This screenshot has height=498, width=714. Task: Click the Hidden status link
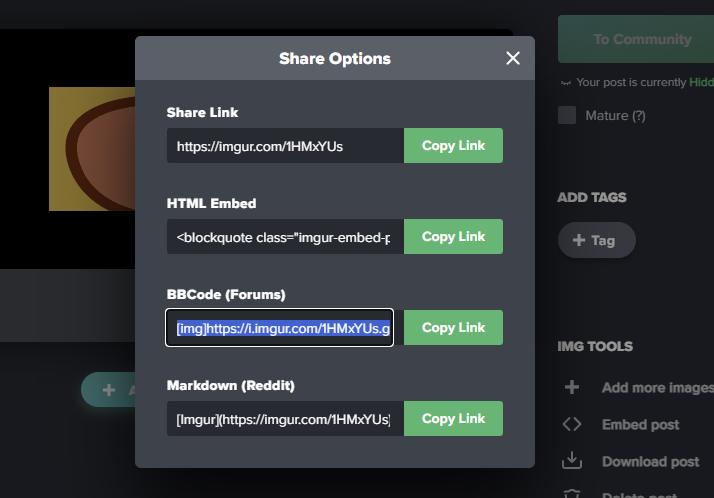click(701, 82)
